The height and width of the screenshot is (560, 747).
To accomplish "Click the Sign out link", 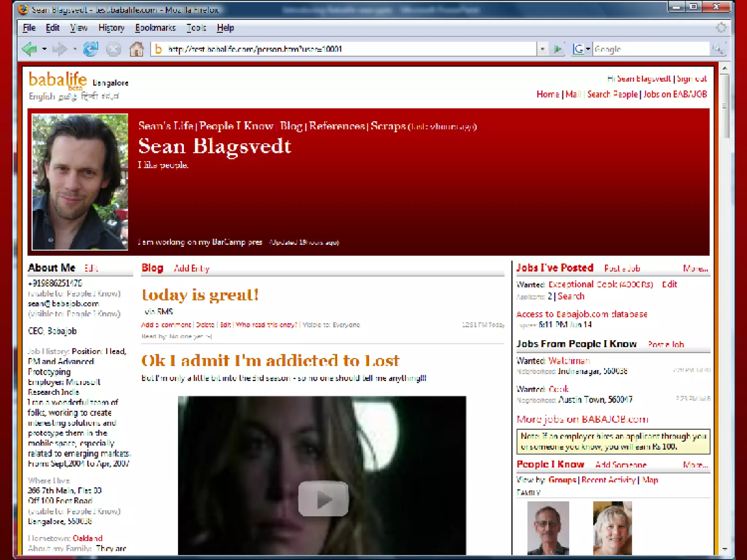I will [x=692, y=79].
